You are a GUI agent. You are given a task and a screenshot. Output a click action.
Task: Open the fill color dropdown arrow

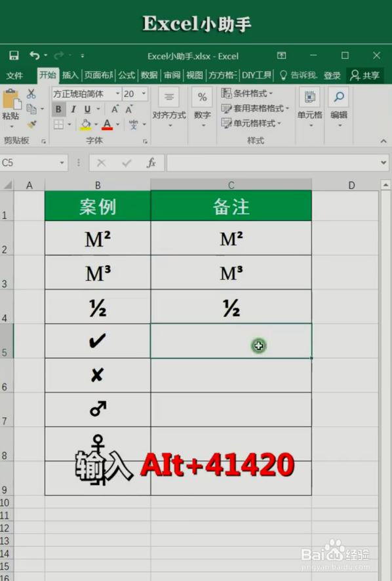pos(96,125)
